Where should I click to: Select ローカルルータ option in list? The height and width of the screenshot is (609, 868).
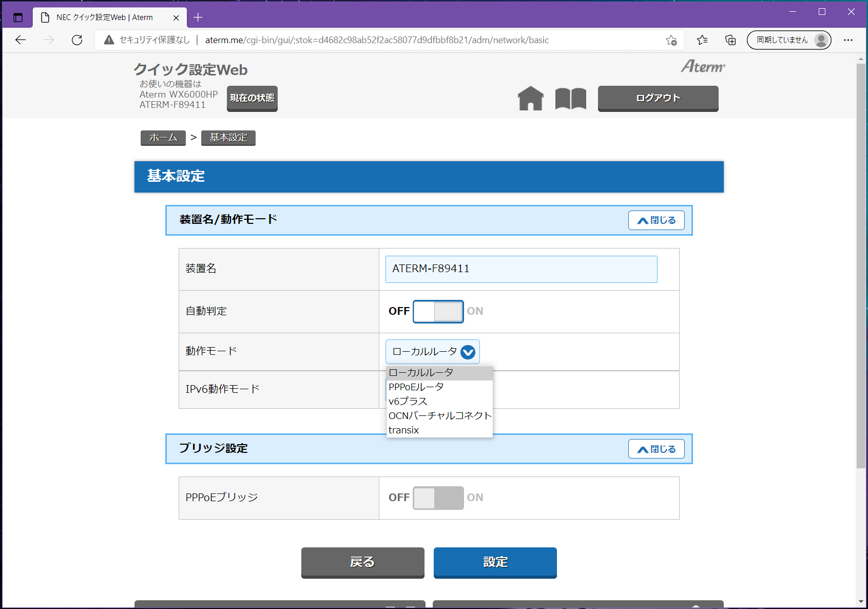439,373
